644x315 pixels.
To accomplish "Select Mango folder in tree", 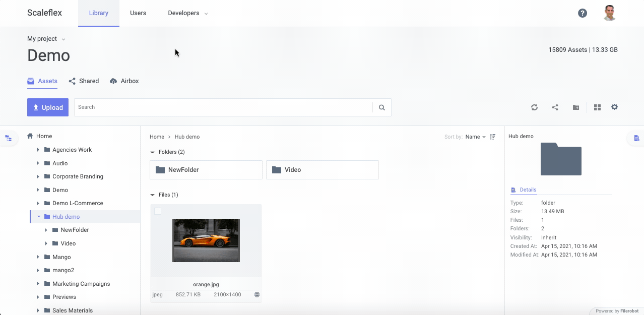I will click(61, 257).
